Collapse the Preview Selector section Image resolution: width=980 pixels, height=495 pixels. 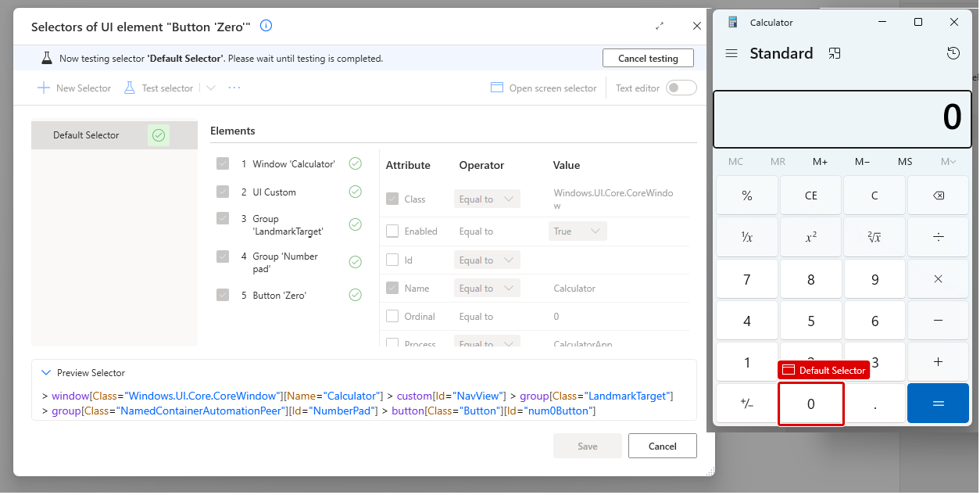[x=45, y=373]
